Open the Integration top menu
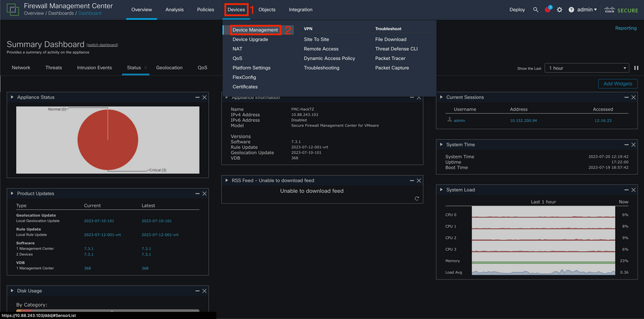The width and height of the screenshot is (644, 319). [300, 10]
